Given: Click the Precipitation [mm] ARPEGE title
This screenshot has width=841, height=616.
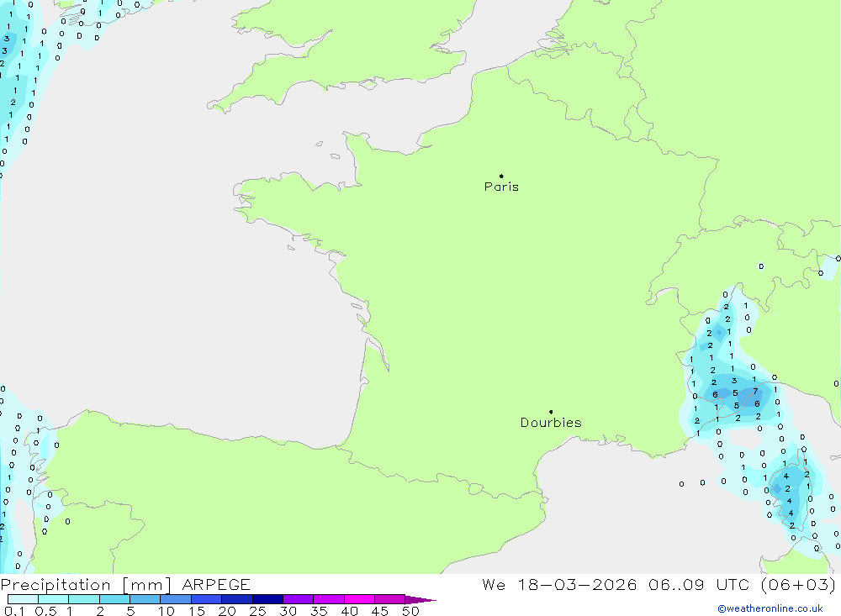Looking at the screenshot, I should click(x=125, y=584).
